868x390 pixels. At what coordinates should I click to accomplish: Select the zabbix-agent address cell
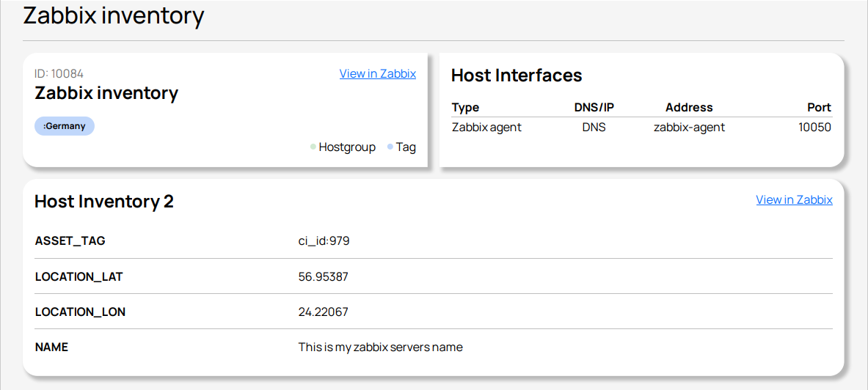(x=689, y=128)
